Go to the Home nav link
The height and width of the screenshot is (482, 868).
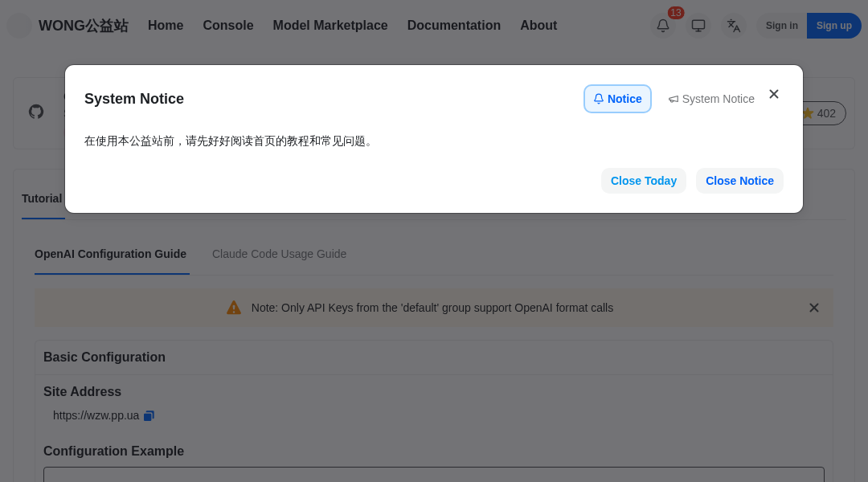click(166, 26)
